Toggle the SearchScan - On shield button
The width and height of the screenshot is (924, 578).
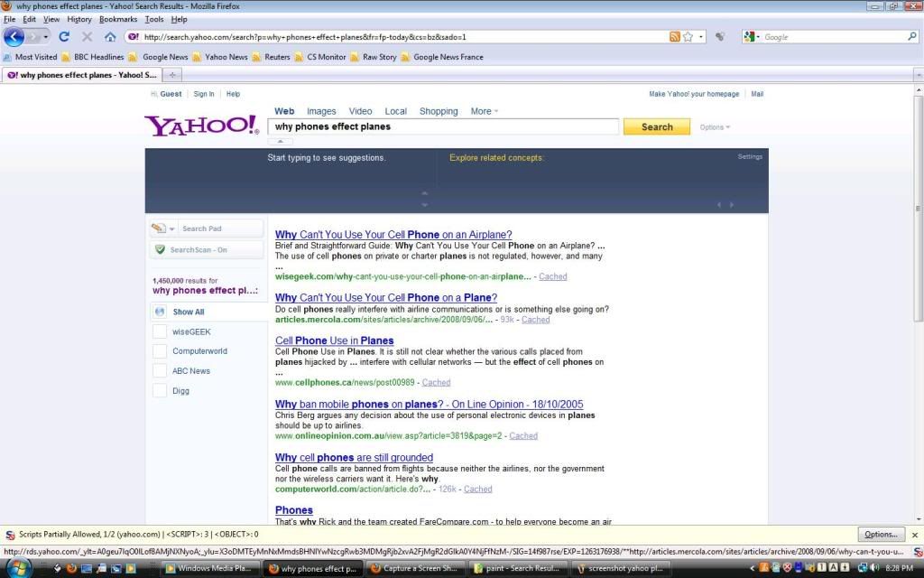(x=207, y=250)
